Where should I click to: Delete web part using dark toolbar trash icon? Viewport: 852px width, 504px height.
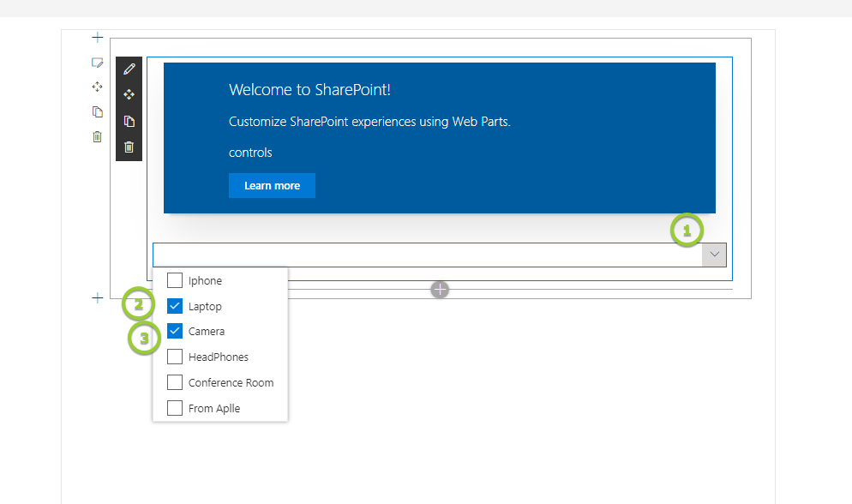(129, 147)
